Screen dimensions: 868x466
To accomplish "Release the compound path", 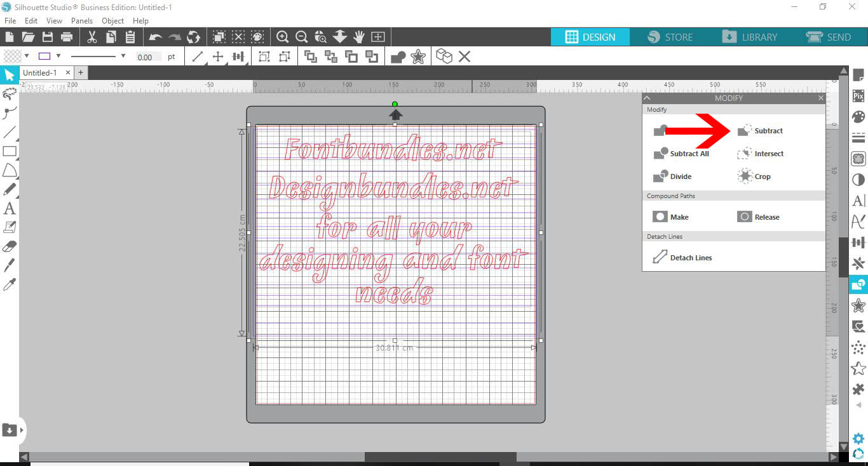I will 758,217.
